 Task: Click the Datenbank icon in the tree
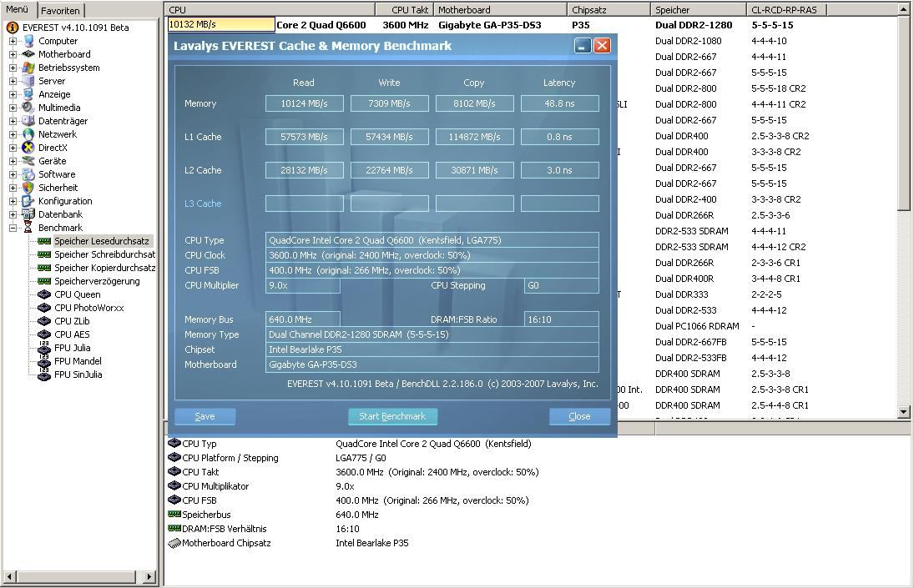28,215
